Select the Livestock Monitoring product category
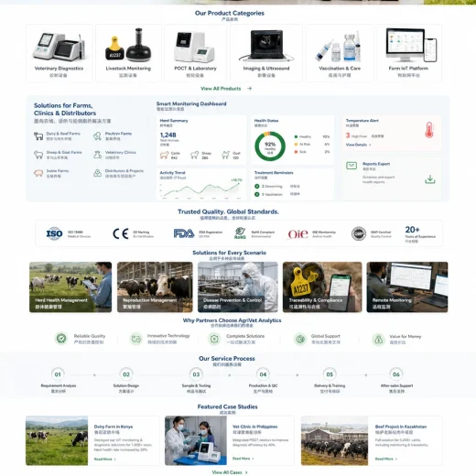Viewport: 476px width, 476px height. pyautogui.click(x=128, y=53)
